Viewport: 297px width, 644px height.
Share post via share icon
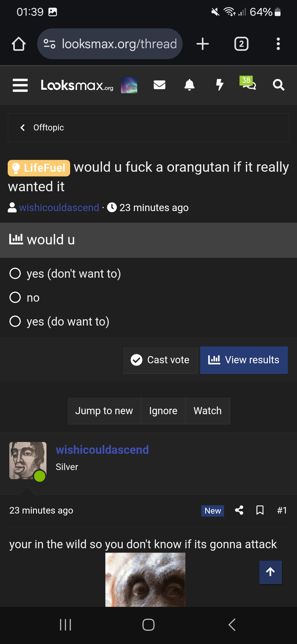click(239, 510)
